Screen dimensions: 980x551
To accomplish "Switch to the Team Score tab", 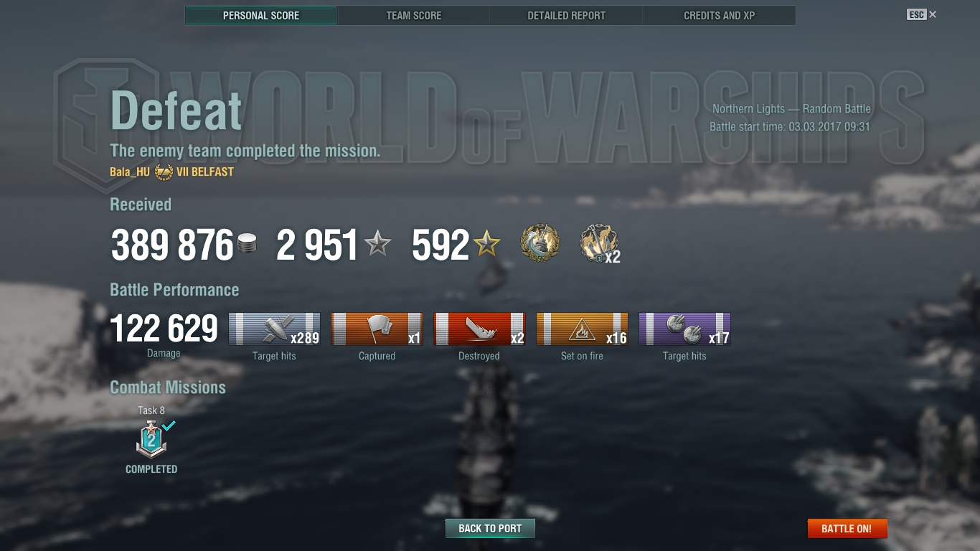I will click(x=414, y=15).
